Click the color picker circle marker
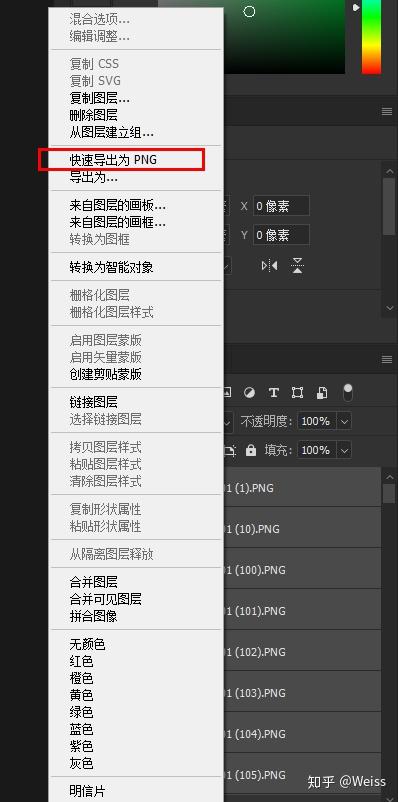This screenshot has width=398, height=802. [249, 11]
